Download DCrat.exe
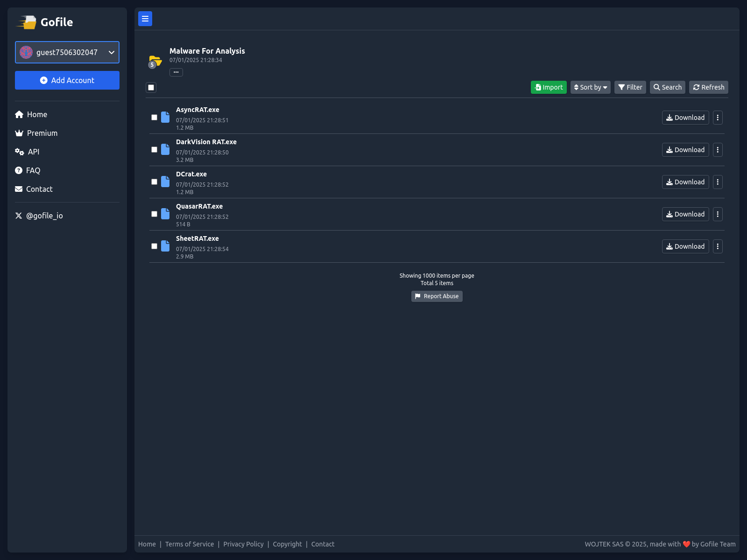The width and height of the screenshot is (747, 560). [x=685, y=182]
